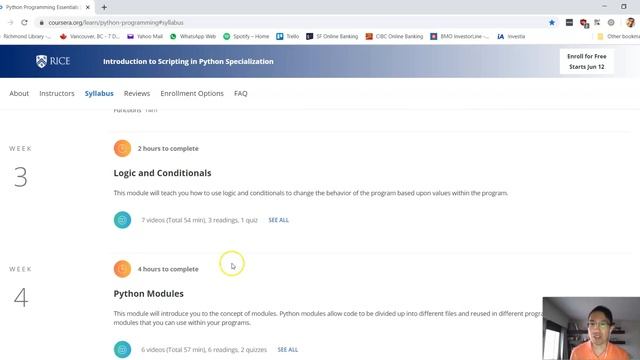Expand SEE ALL for Logic and Conditionals
The height and width of the screenshot is (360, 640).
[278, 220]
